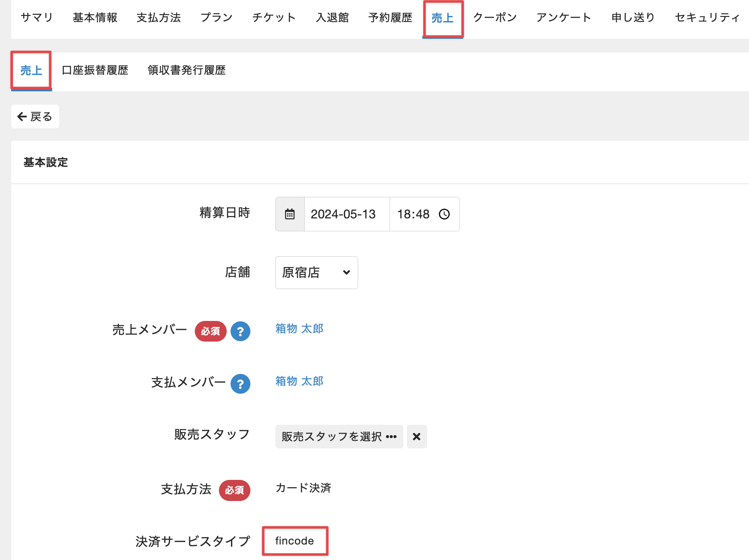
Task: Click the 決済サービスタイプ label
Action: [193, 541]
